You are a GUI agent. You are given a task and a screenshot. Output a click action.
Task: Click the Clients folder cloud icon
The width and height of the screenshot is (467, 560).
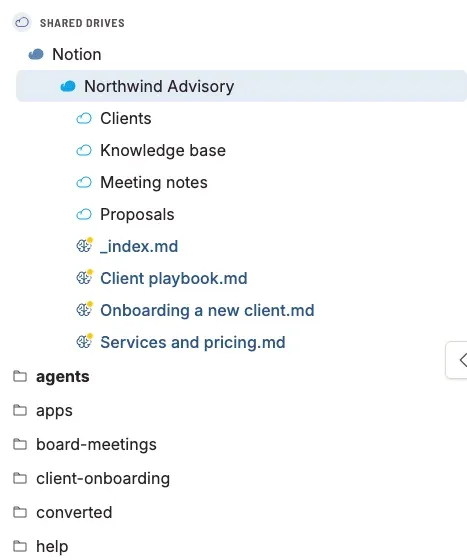point(84,119)
